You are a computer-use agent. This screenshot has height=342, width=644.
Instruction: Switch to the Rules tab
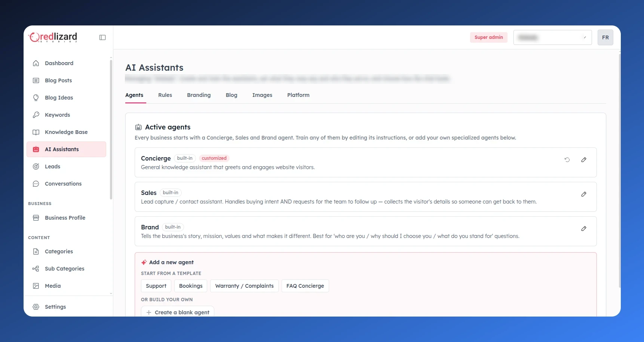[x=165, y=95]
